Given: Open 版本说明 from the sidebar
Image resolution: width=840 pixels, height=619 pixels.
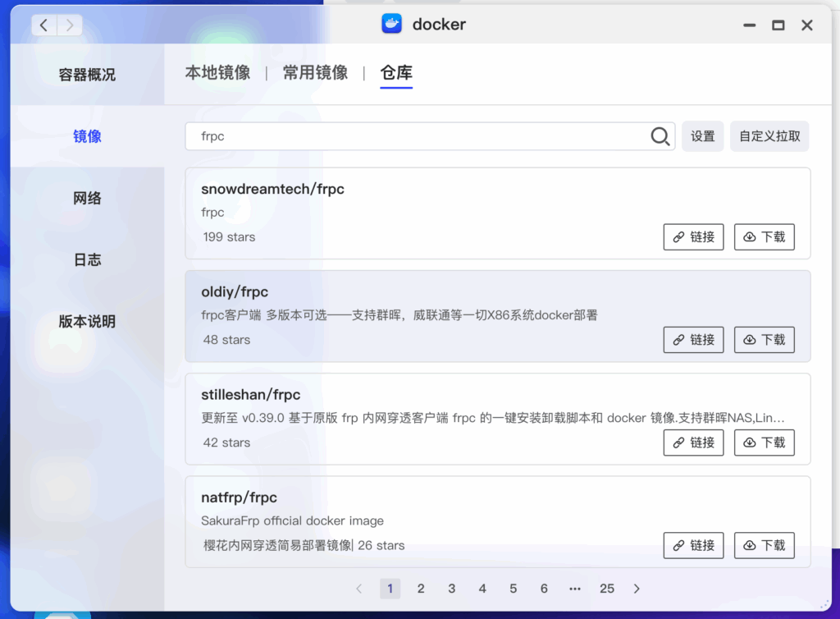Looking at the screenshot, I should click(87, 321).
